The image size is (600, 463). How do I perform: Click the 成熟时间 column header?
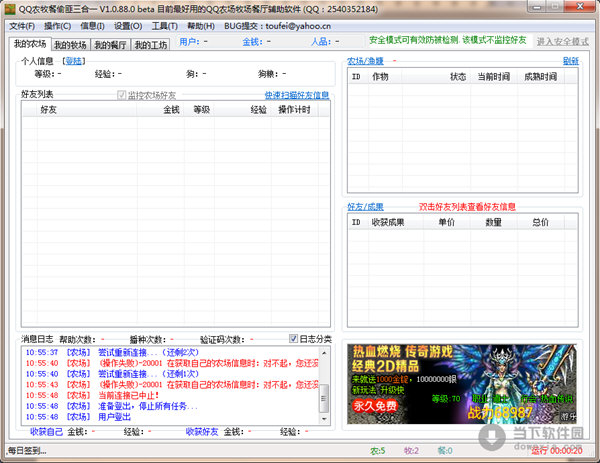(541, 77)
